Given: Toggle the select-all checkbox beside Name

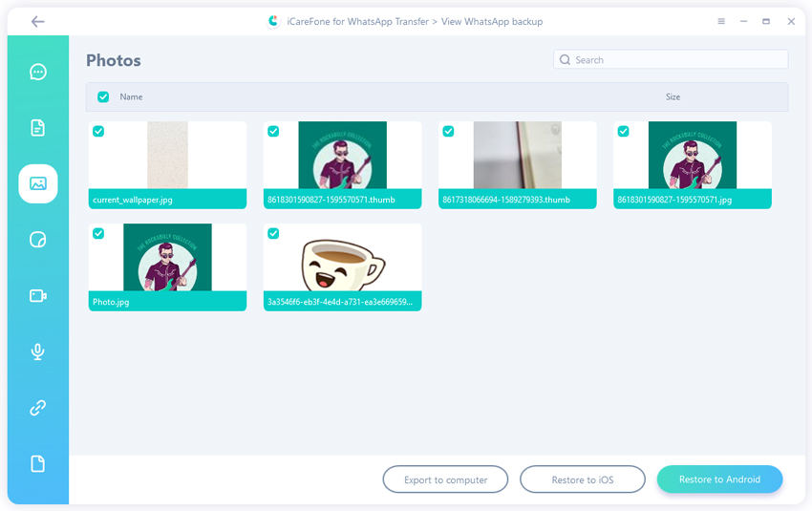Looking at the screenshot, I should (x=103, y=96).
